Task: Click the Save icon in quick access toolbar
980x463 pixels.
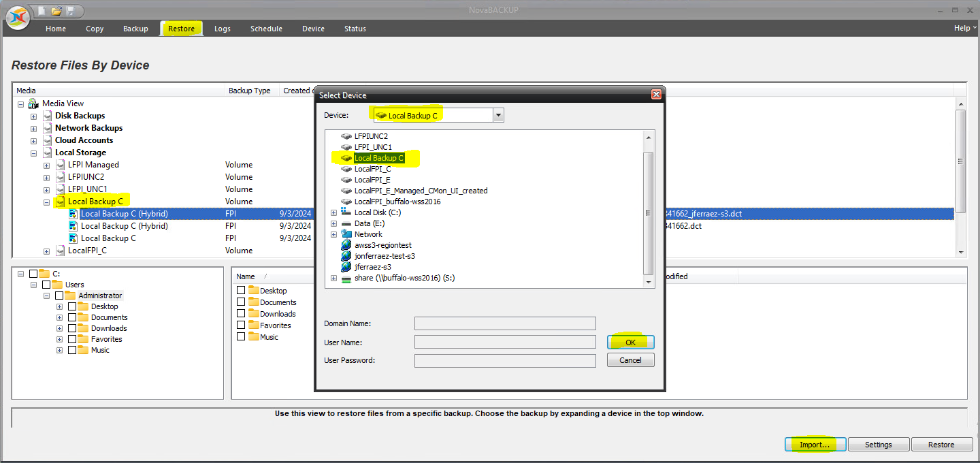Action: click(x=70, y=11)
